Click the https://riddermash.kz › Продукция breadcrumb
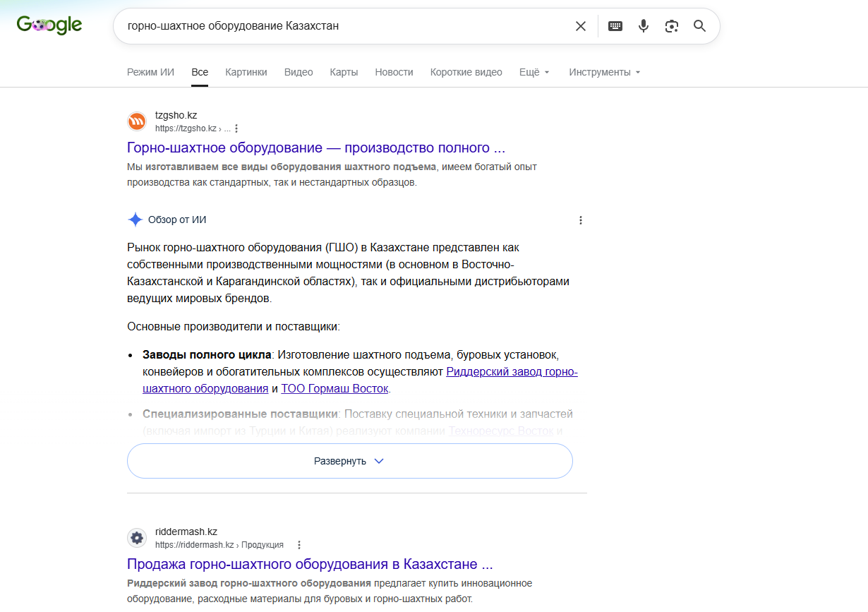 219,545
